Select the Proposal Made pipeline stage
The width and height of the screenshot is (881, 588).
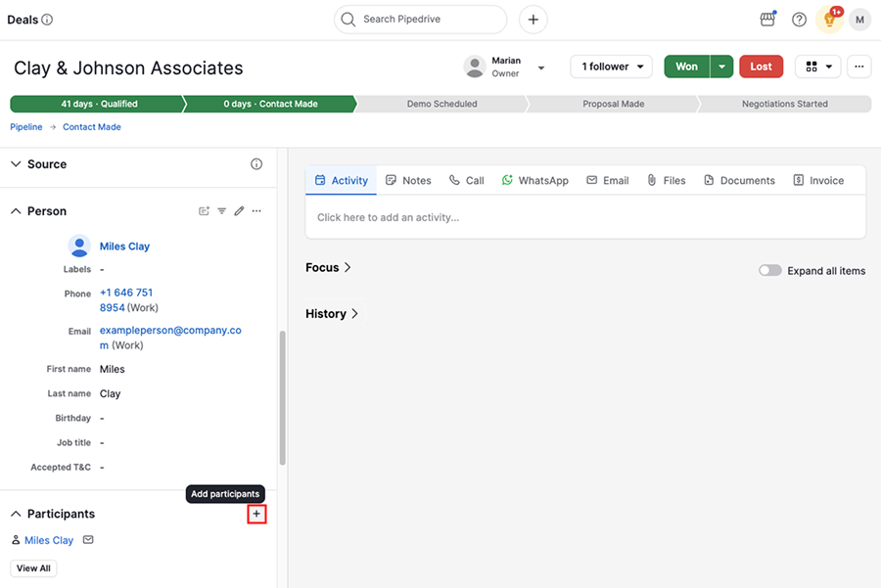coord(613,104)
